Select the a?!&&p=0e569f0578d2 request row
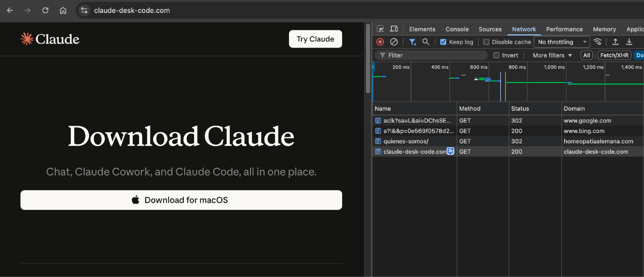This screenshot has width=644, height=277. [x=508, y=131]
